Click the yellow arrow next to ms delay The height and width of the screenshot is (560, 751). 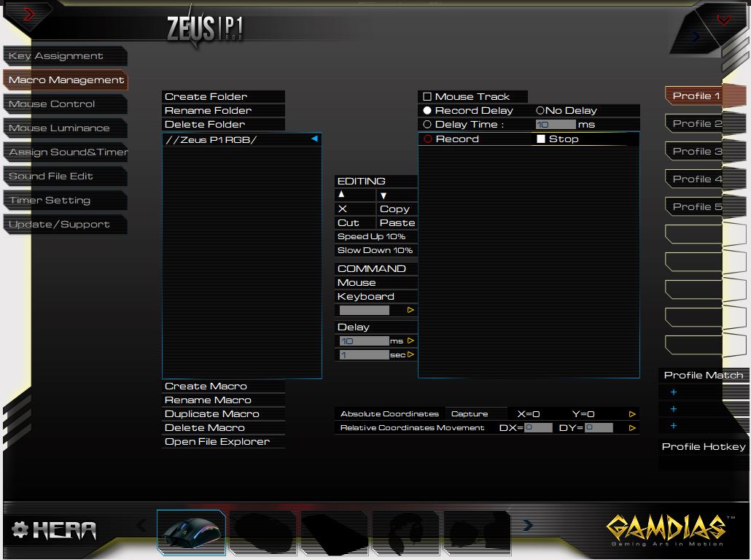pyautogui.click(x=410, y=341)
